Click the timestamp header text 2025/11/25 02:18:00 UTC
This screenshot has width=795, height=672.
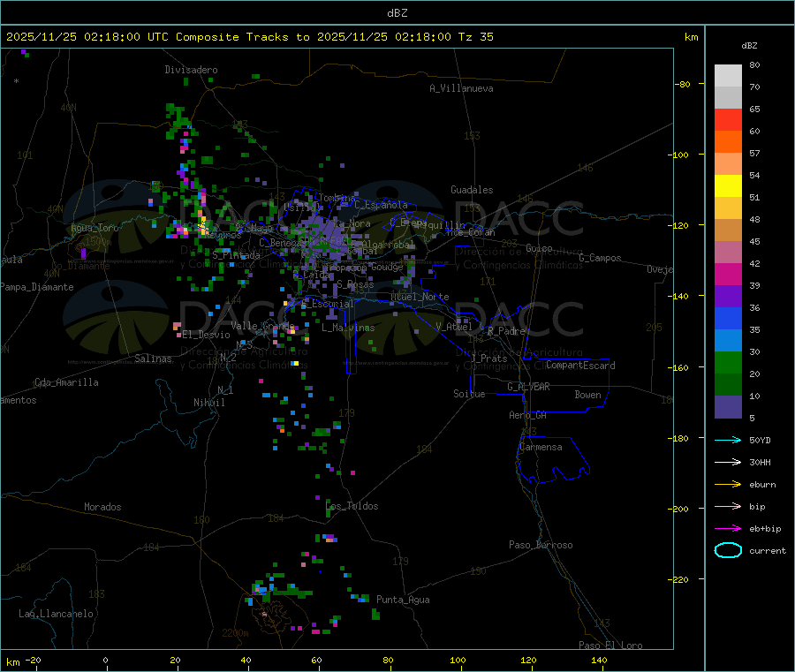[87, 37]
